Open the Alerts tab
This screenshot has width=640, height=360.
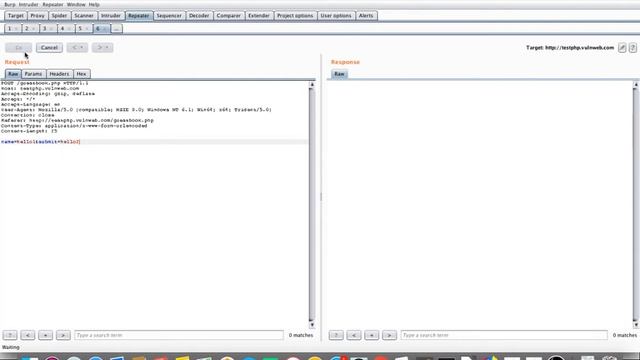(x=366, y=16)
